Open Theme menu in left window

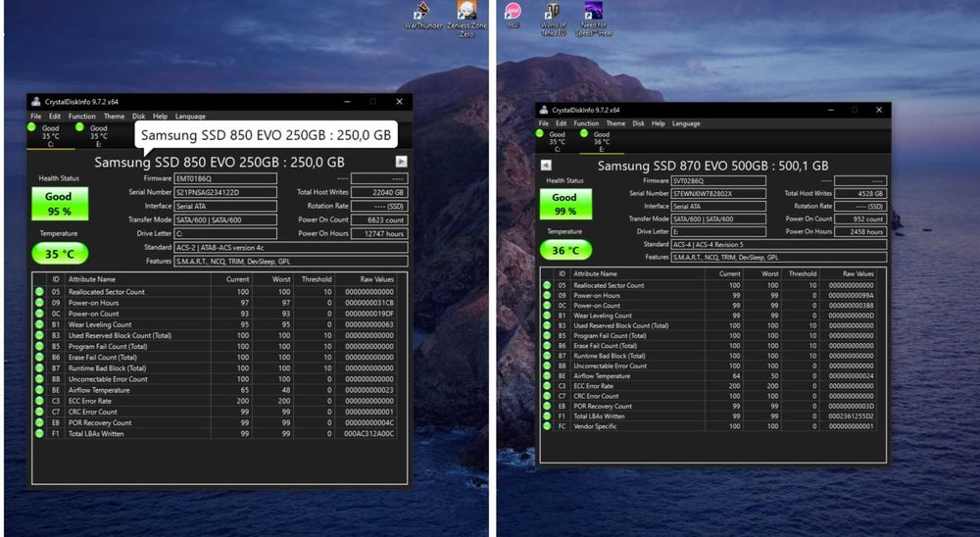(x=114, y=117)
